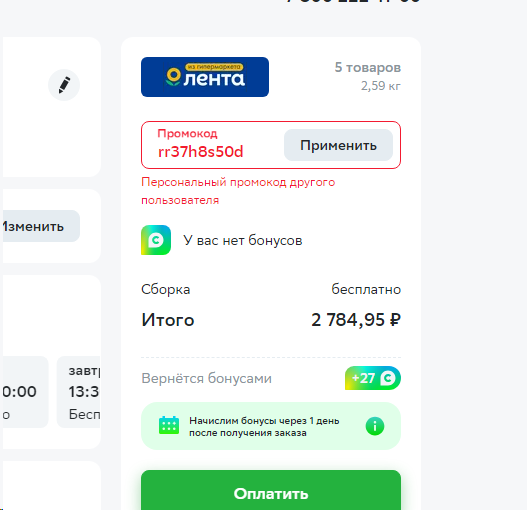The height and width of the screenshot is (510, 527).
Task: Focus the Промокод input field
Action: pyautogui.click(x=213, y=145)
